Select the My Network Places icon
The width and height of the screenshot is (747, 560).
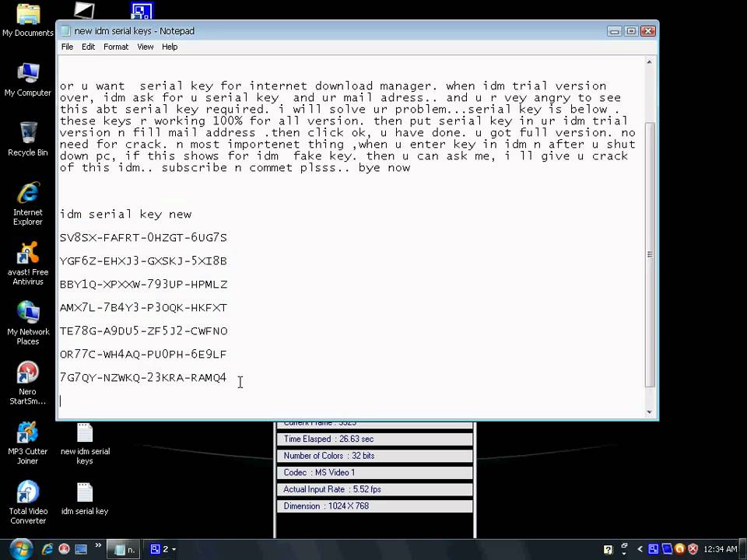pyautogui.click(x=28, y=323)
